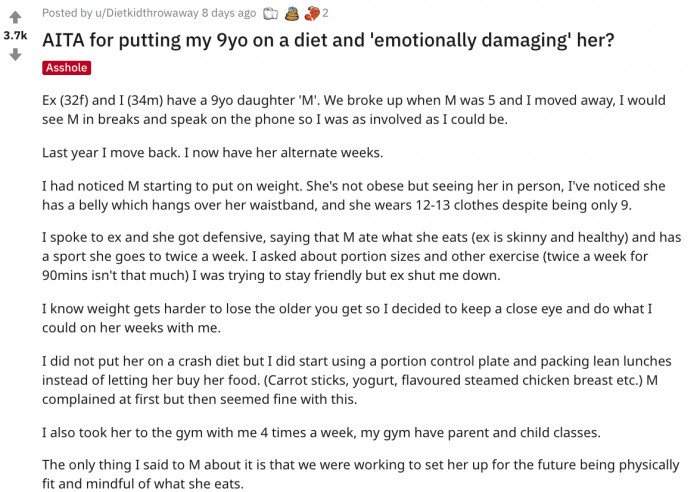This screenshot has width=700, height=492.
Task: Click paragraph starting 'I had noticed M starting'
Action: (x=354, y=196)
